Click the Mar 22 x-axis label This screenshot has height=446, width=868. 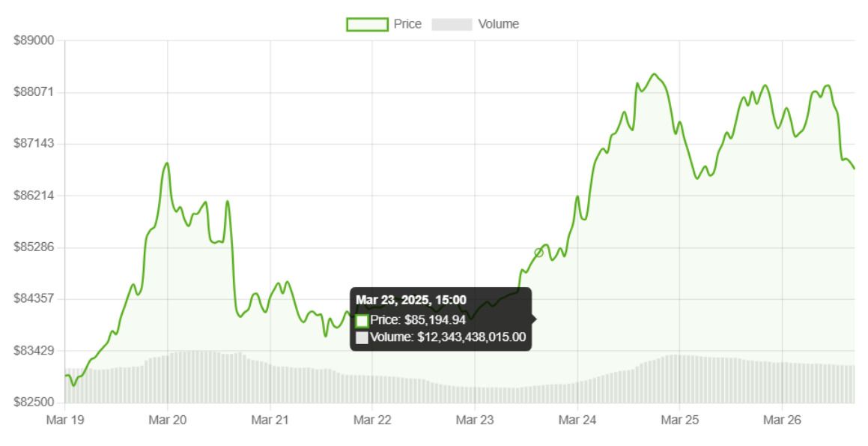coord(372,420)
